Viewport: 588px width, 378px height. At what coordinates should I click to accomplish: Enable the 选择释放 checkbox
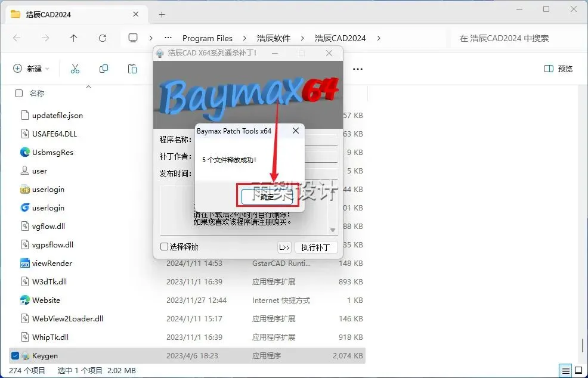coord(164,247)
